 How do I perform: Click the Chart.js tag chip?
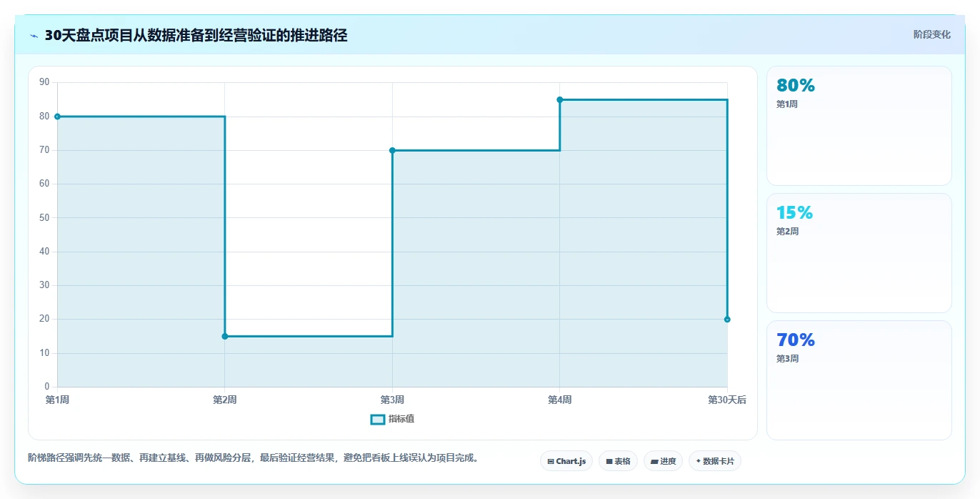click(x=566, y=461)
